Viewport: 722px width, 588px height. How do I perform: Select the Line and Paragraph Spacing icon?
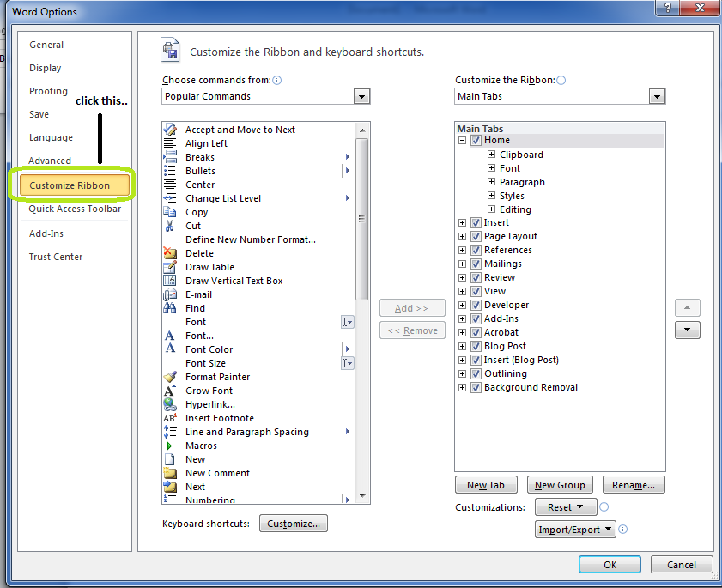170,432
